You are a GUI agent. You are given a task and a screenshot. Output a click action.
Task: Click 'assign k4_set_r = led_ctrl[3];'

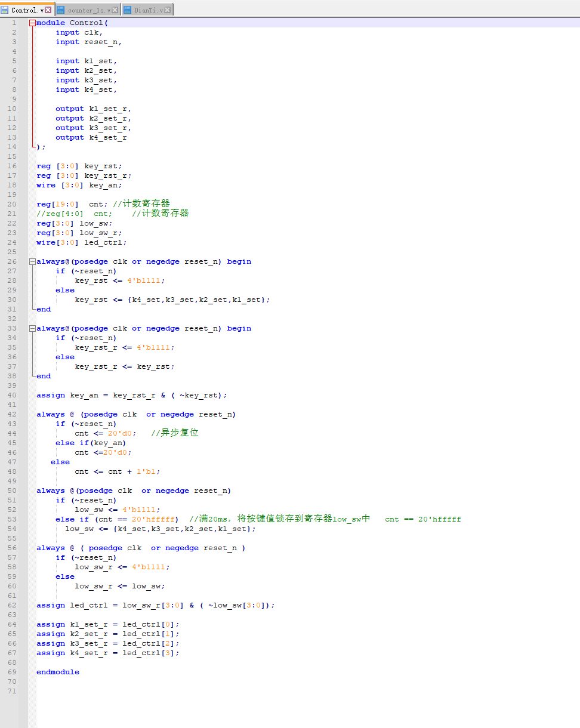108,653
